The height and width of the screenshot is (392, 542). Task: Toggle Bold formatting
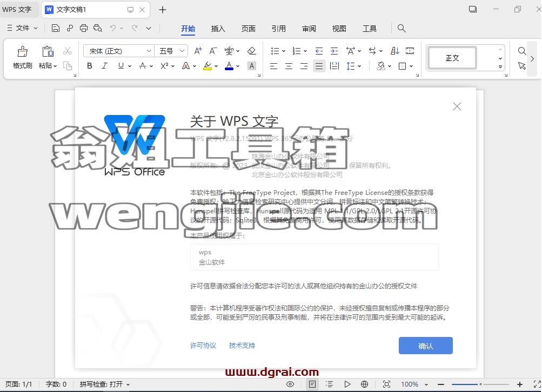click(90, 66)
